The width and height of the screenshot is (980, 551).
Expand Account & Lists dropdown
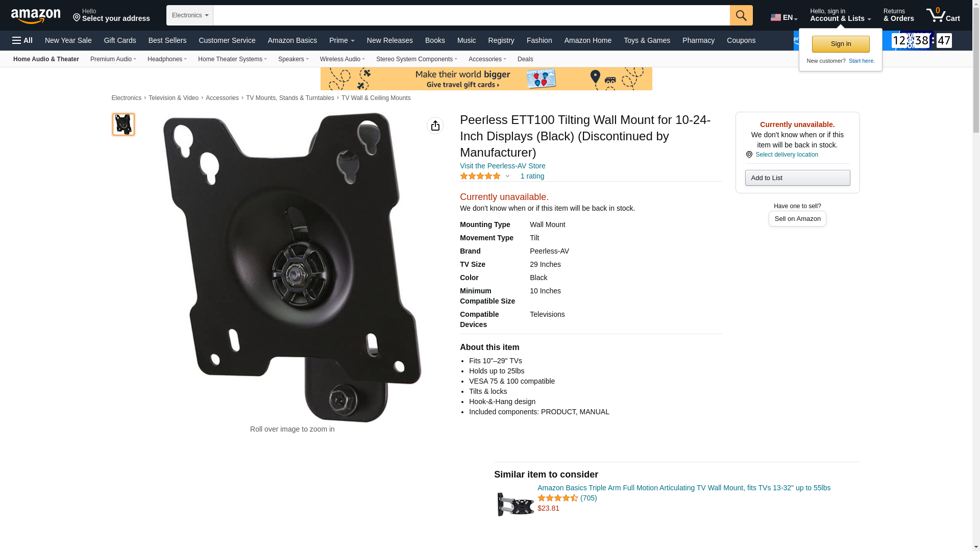840,15
